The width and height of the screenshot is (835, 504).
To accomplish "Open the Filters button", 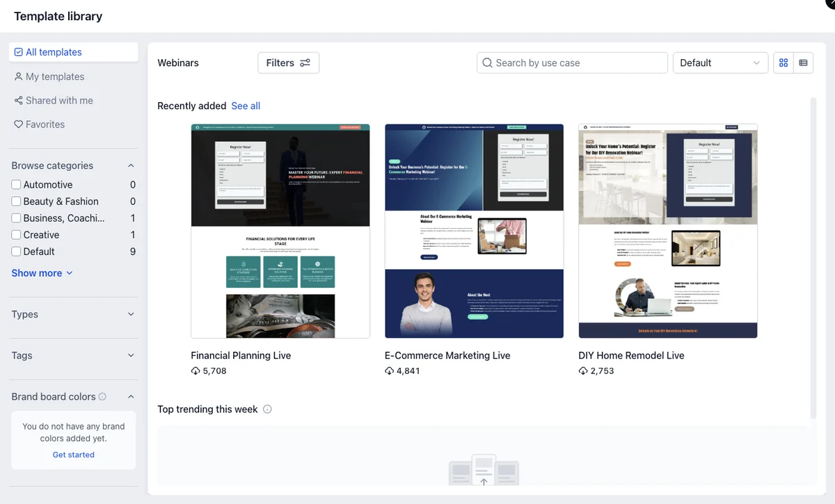I will (288, 63).
